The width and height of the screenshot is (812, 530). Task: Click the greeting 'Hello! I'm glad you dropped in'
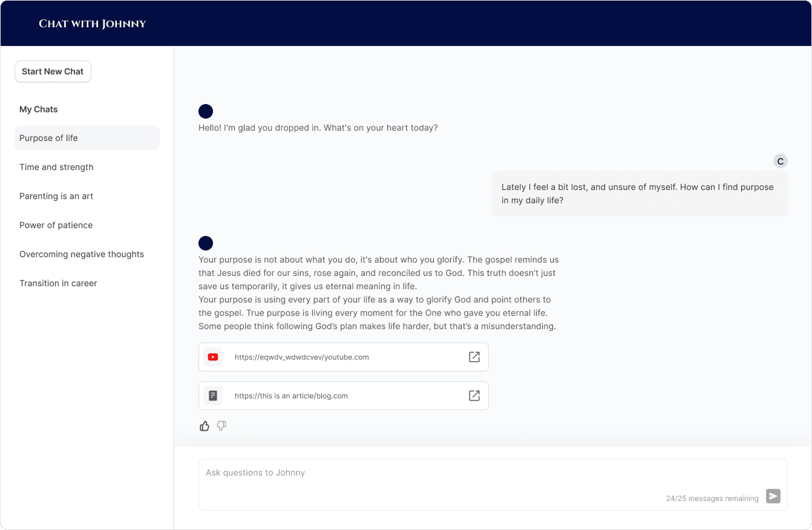[318, 128]
